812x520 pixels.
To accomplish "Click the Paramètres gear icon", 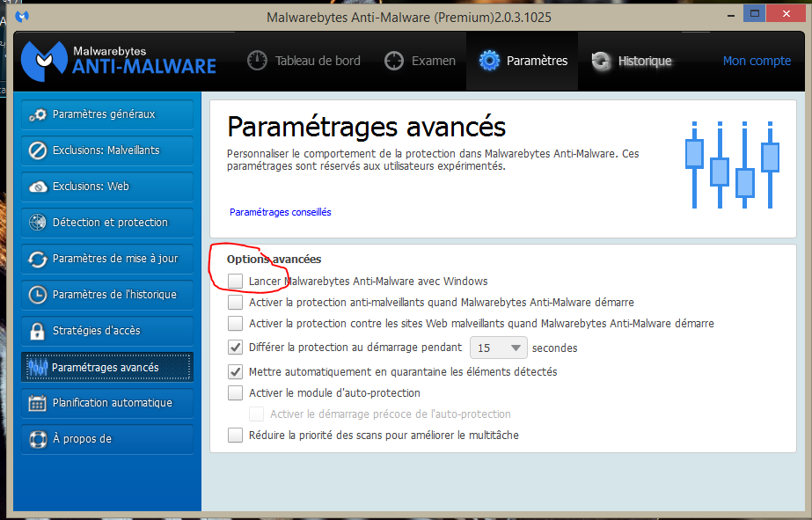I will click(x=489, y=61).
